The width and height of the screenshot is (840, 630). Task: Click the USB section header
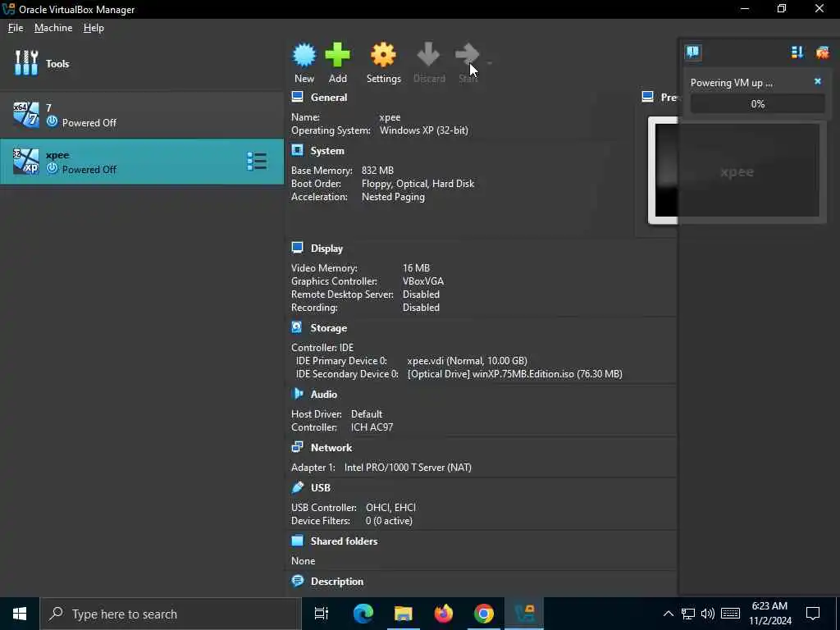[321, 488]
